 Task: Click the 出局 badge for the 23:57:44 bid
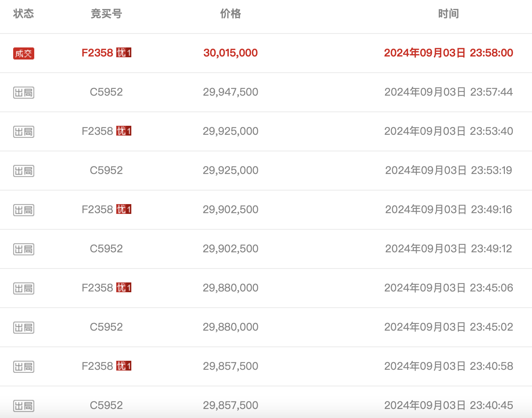coord(24,93)
